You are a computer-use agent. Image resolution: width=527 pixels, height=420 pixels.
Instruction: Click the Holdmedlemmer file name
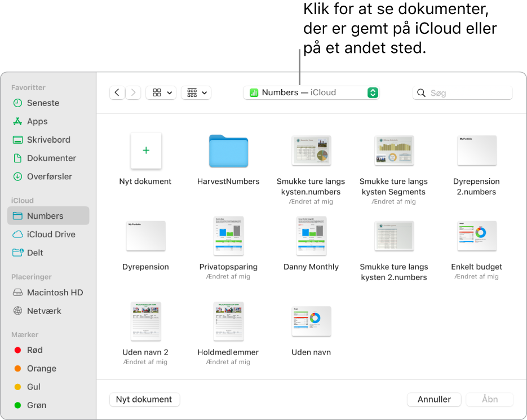pos(228,352)
